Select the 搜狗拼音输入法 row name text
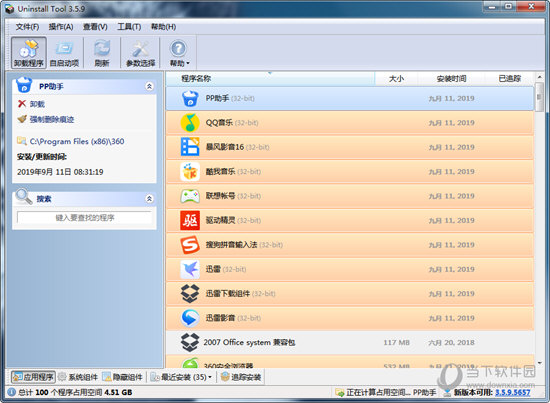 [231, 245]
